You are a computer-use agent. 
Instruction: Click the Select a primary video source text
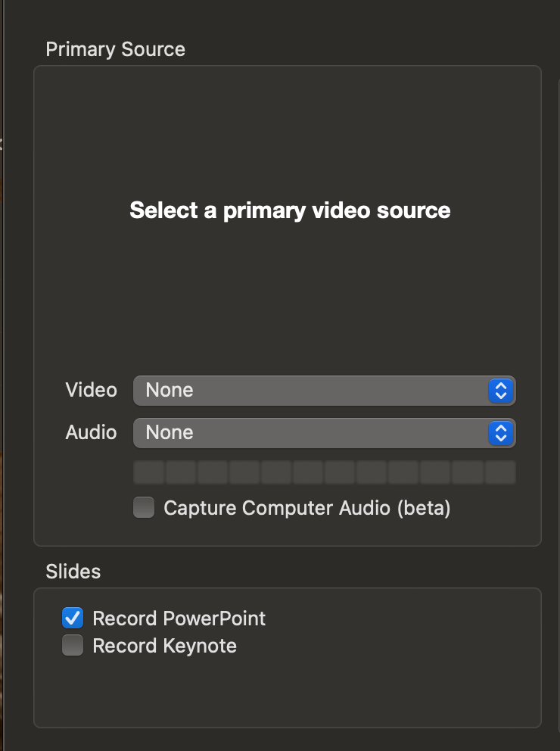point(290,210)
